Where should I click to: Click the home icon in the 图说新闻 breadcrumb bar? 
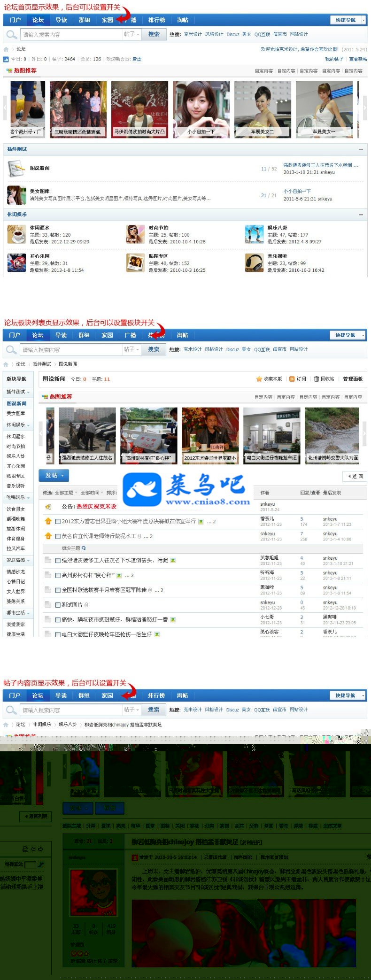6,364
